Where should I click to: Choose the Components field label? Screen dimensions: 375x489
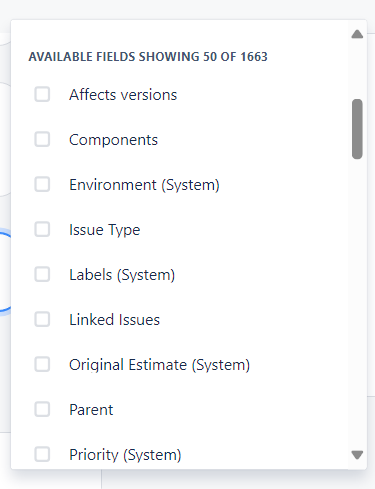point(113,140)
